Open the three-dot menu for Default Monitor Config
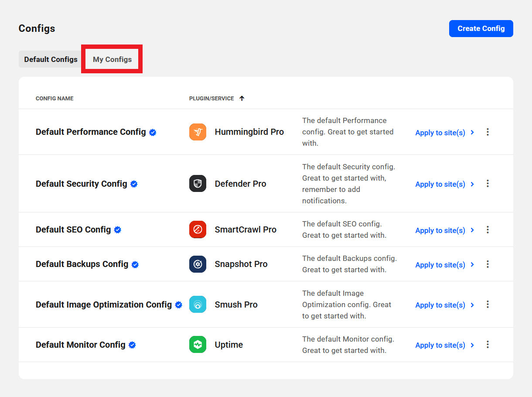532x397 pixels. (x=488, y=345)
